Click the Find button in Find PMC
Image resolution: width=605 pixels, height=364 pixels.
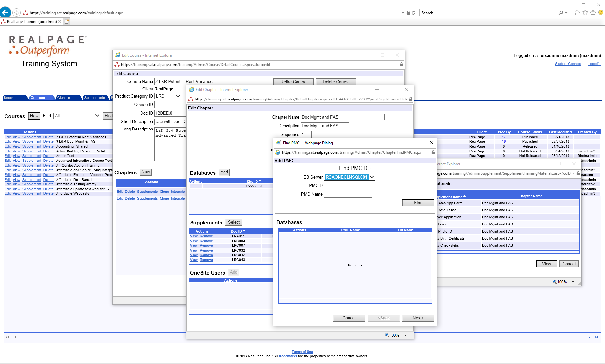pyautogui.click(x=418, y=203)
